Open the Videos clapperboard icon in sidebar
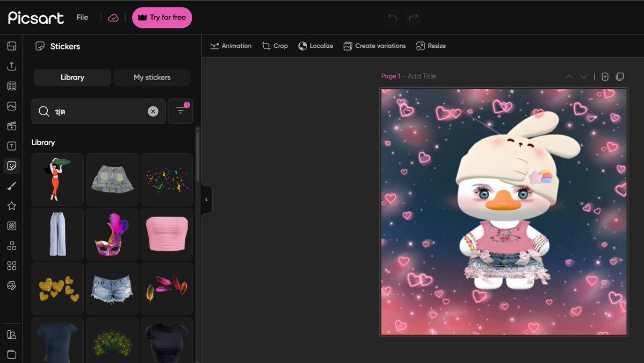The width and height of the screenshot is (644, 363). coord(11,126)
